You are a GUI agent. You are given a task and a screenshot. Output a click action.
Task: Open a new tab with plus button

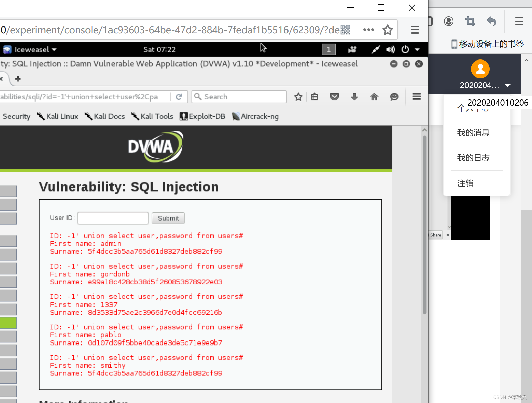(x=18, y=79)
